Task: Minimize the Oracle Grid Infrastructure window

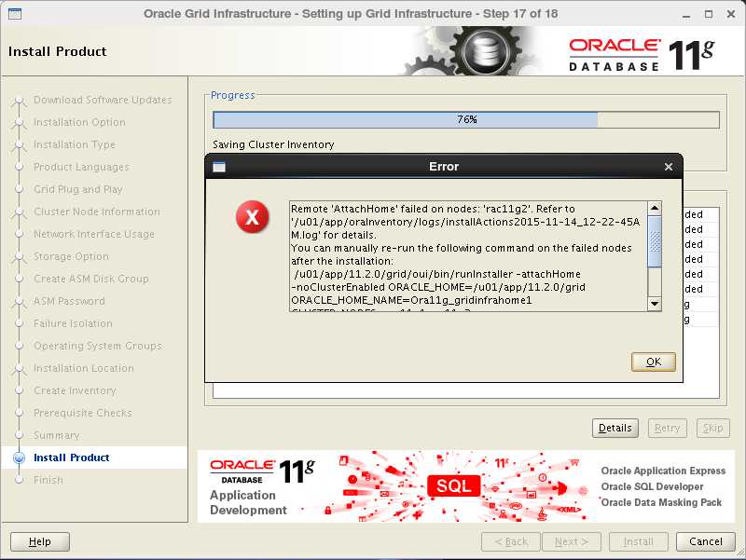Action: coord(686,14)
